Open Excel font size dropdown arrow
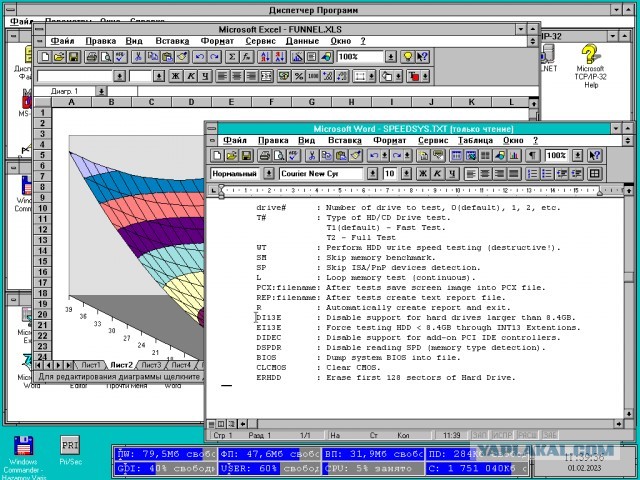Viewport: 640px width, 480px height. click(x=159, y=76)
